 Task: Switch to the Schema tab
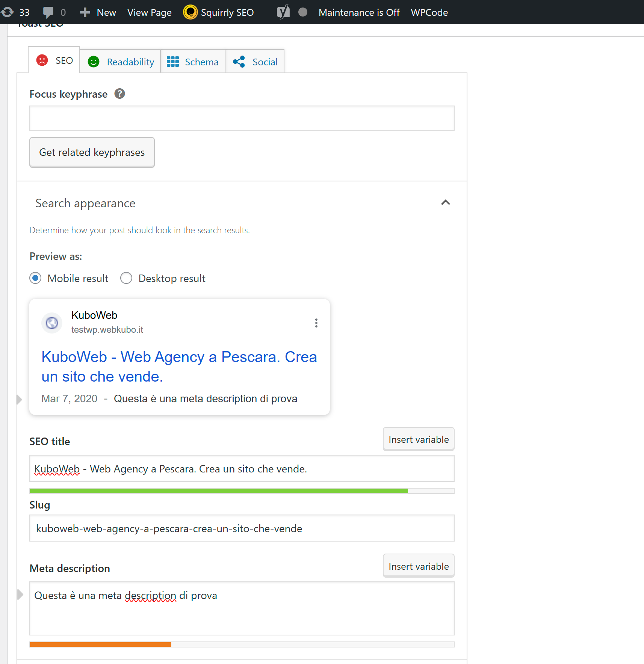point(193,62)
